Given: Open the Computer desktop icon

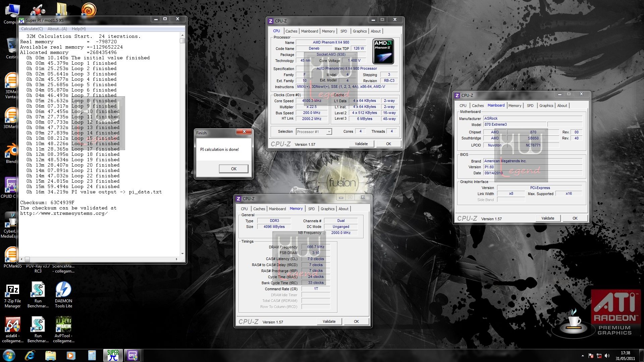Looking at the screenshot, I should point(10,14).
